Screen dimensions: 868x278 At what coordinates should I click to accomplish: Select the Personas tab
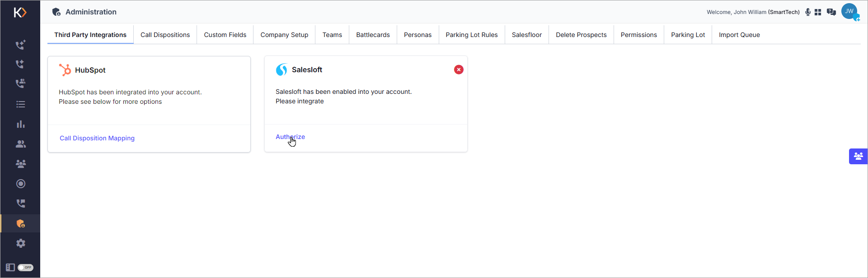[418, 35]
